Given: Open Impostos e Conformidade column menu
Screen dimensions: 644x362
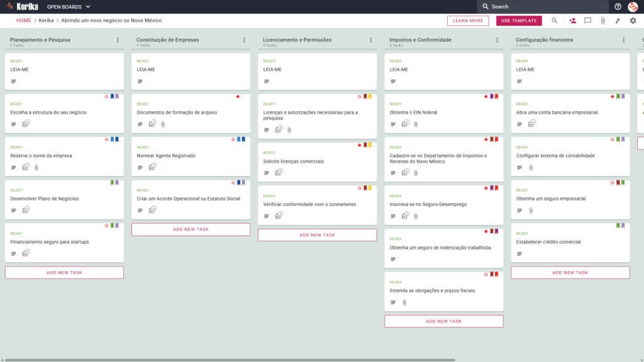Looking at the screenshot, I should [497, 40].
